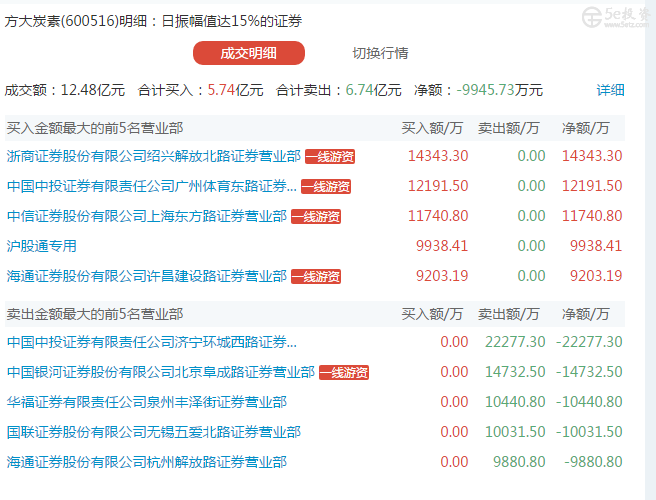This screenshot has height=500, width=656.
Task: Click 一线游资 tag beside 海通证券许昌 row
Action: [316, 277]
